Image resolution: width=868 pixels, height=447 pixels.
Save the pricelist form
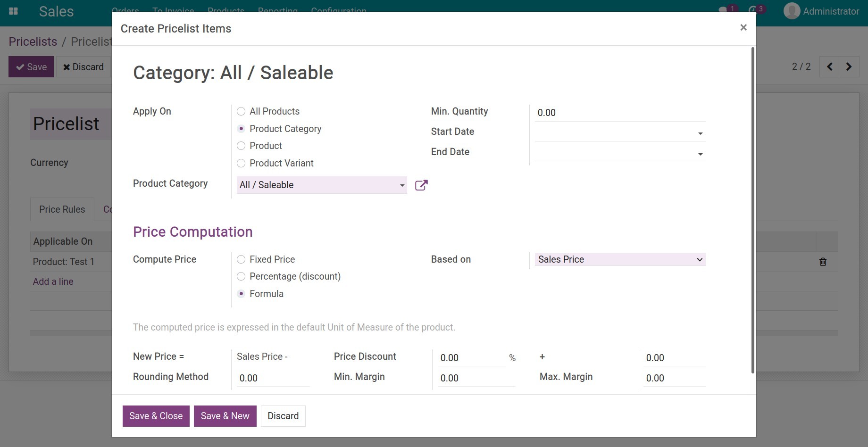click(31, 67)
